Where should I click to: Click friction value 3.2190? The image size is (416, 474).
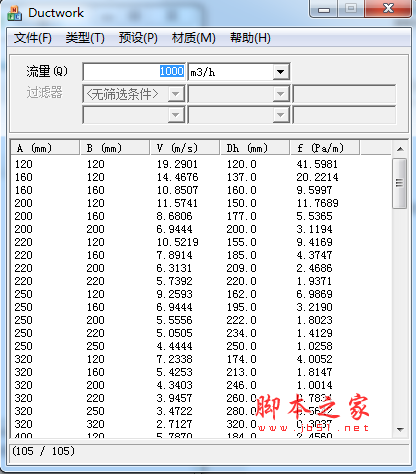point(314,307)
